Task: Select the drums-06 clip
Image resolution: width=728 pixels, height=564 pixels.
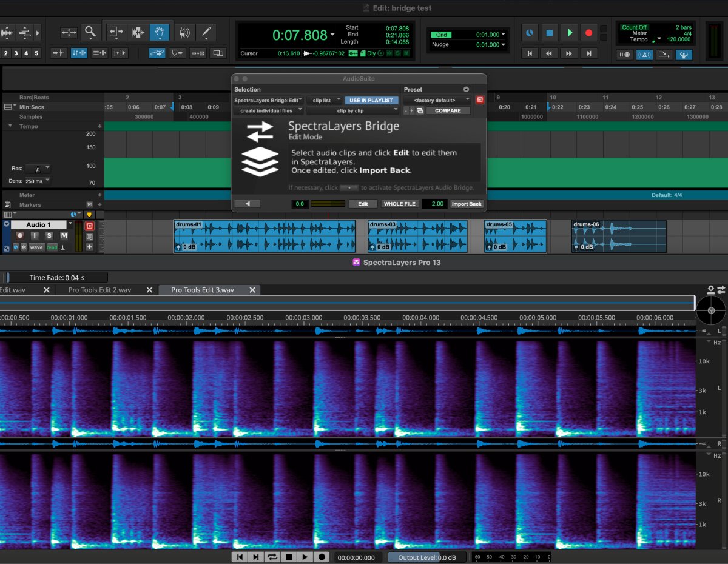Action: coord(619,237)
